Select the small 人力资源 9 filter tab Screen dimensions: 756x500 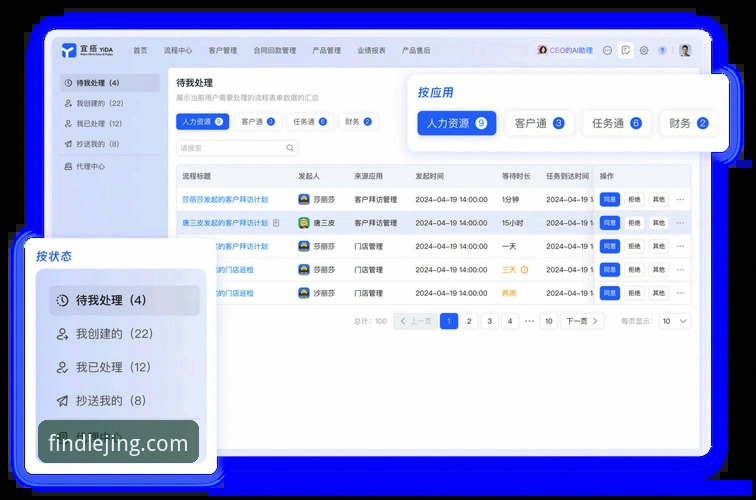click(x=202, y=122)
